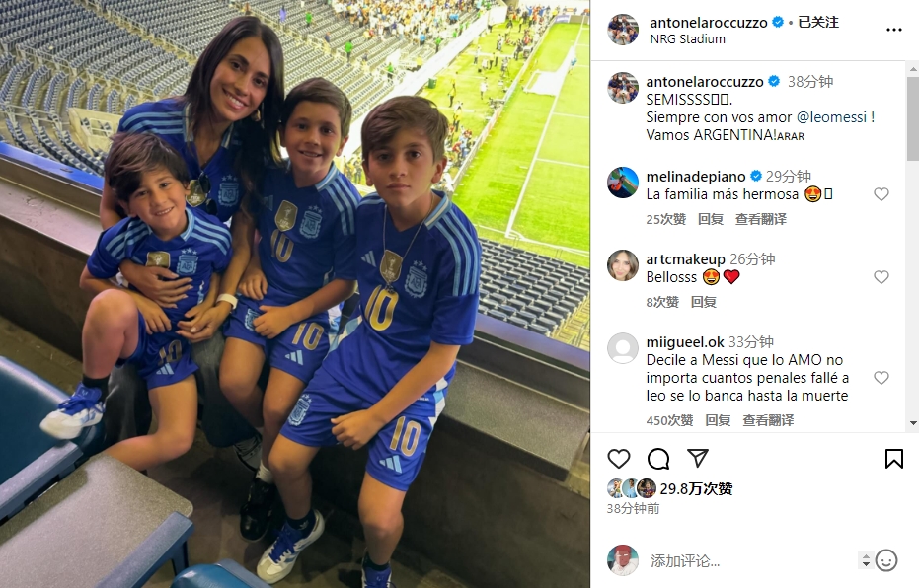Screen dimensions: 919x588
Task: Open the emoji picker smiley icon
Action: coord(886,560)
